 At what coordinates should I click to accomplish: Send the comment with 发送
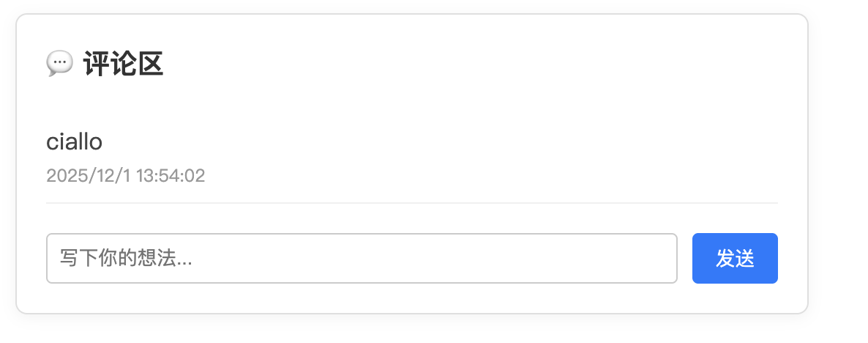[735, 258]
